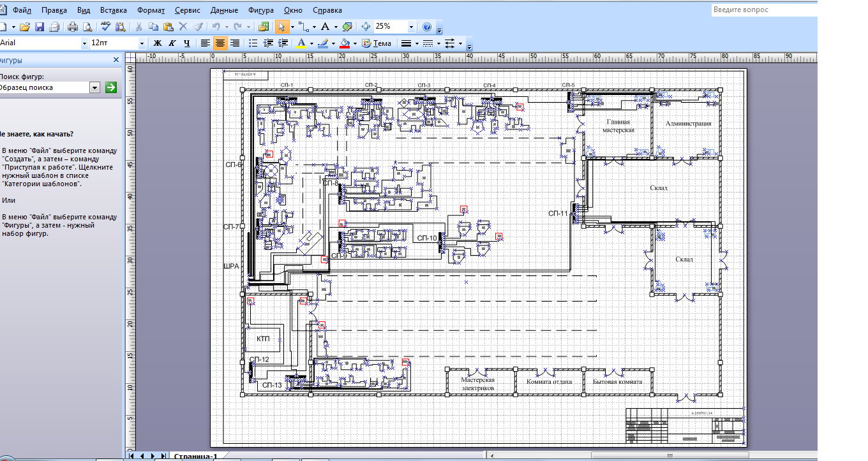Click the Введите вопрос help field
Screen dimensions: 868x461
click(763, 10)
